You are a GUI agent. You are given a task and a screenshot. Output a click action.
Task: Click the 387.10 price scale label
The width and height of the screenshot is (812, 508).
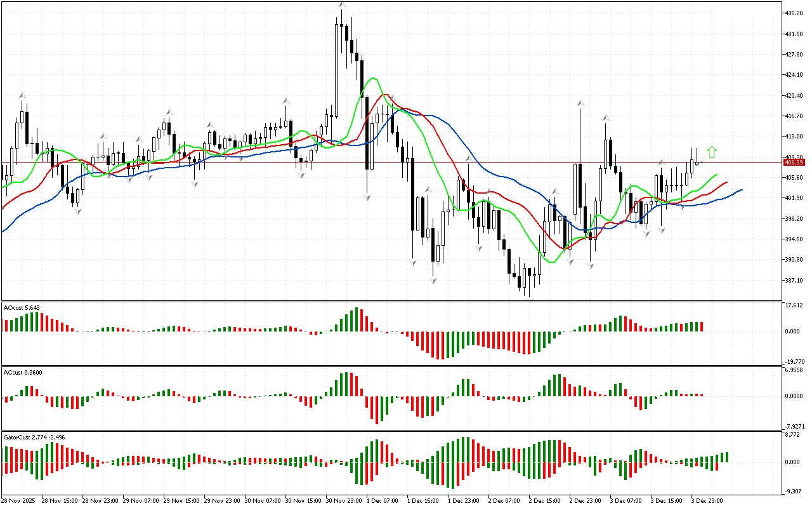tap(794, 281)
